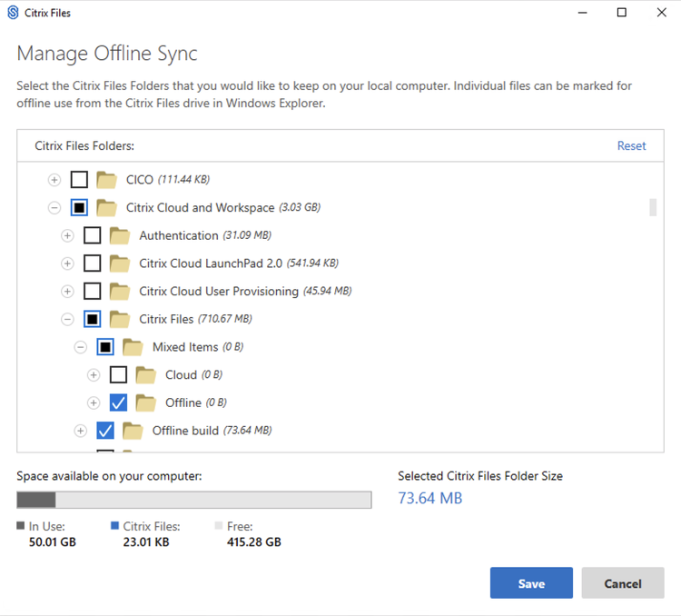Select the Citrix Cloud LaunchPad 2.0 folder icon
Viewport: 681px width, 616px height.
(120, 263)
